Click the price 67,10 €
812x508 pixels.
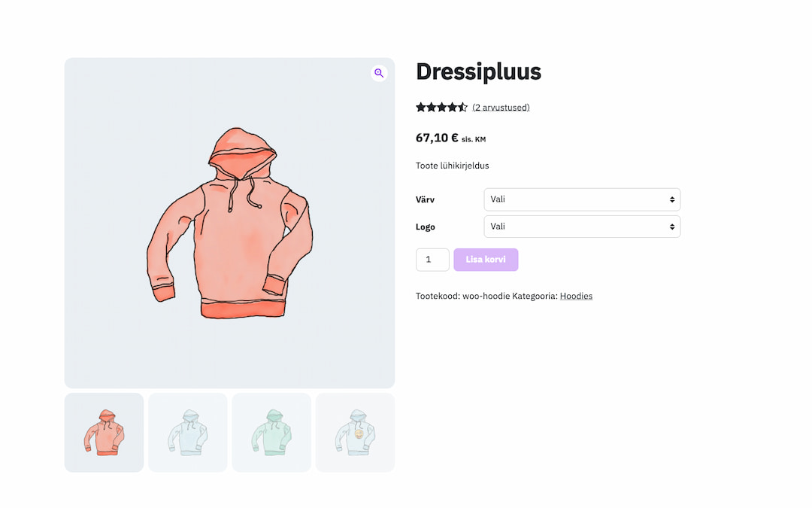[x=437, y=138]
